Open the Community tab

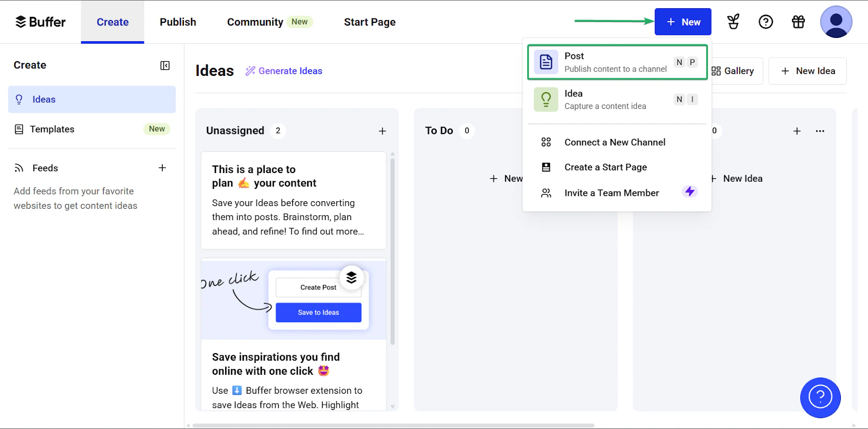coord(270,22)
